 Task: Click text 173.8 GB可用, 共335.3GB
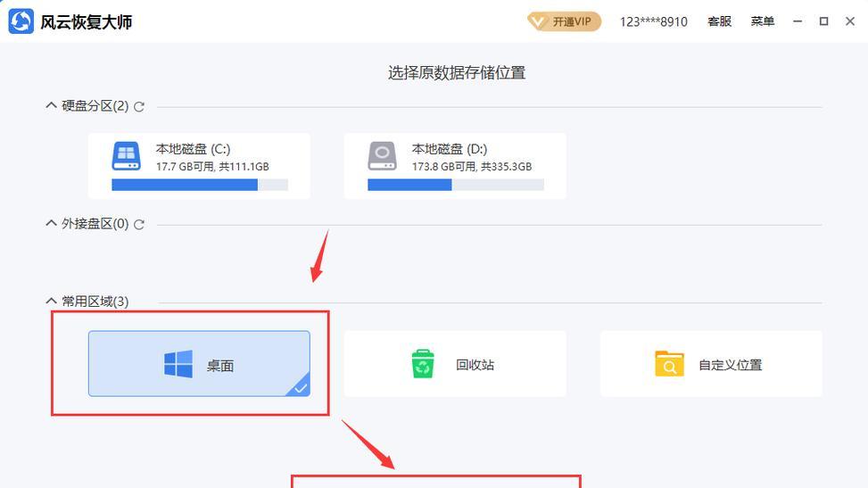click(472, 167)
